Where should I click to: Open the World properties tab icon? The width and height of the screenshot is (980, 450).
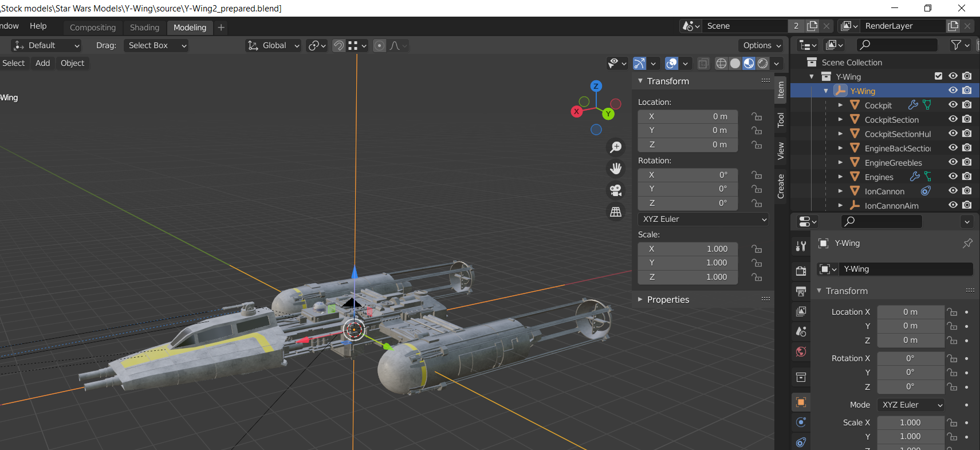click(801, 351)
